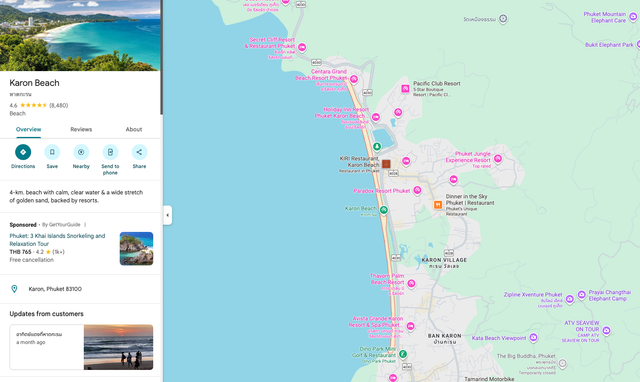640x382 pixels.
Task: Click Kata Beach Viewpoint camera marker
Action: click(x=533, y=337)
